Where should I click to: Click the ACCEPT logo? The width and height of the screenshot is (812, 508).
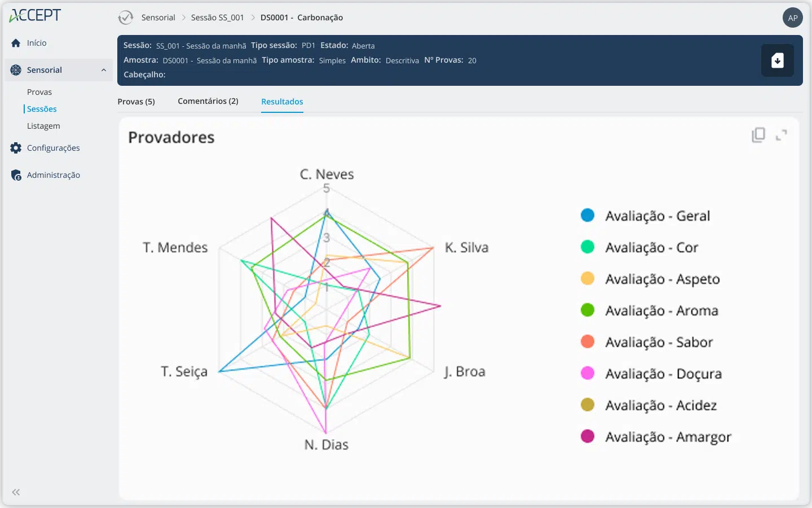(35, 16)
